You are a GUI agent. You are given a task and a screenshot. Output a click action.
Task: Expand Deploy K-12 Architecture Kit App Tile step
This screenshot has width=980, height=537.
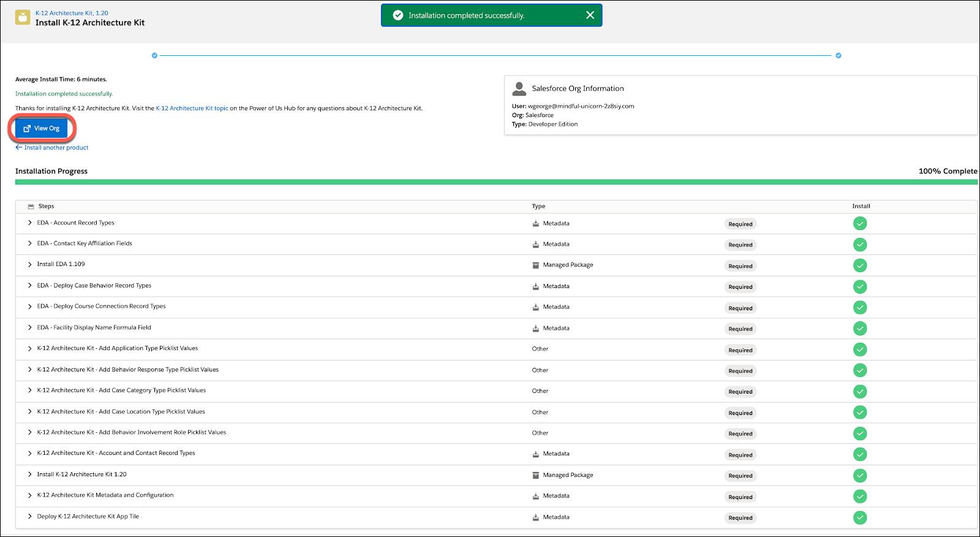[x=29, y=517]
